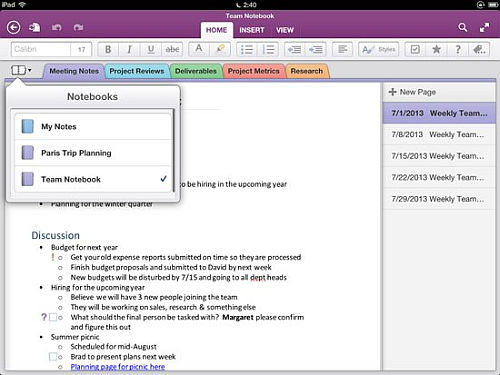This screenshot has height=375, width=500.
Task: Click the Calibri font name box
Action: click(x=41, y=49)
